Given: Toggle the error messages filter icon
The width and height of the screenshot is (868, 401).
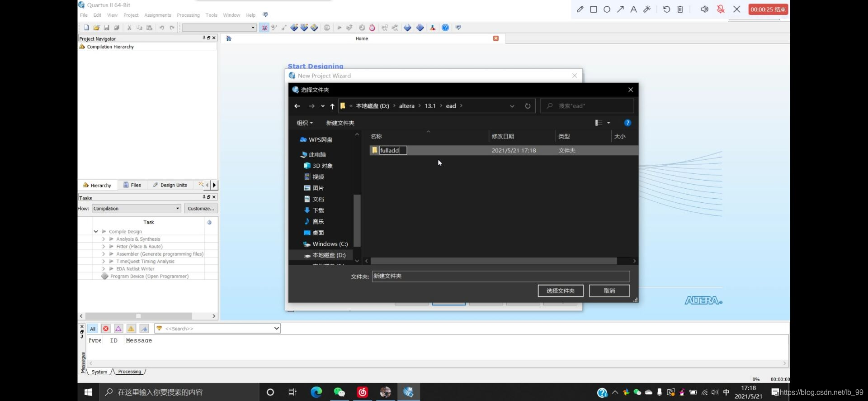Looking at the screenshot, I should pyautogui.click(x=106, y=329).
